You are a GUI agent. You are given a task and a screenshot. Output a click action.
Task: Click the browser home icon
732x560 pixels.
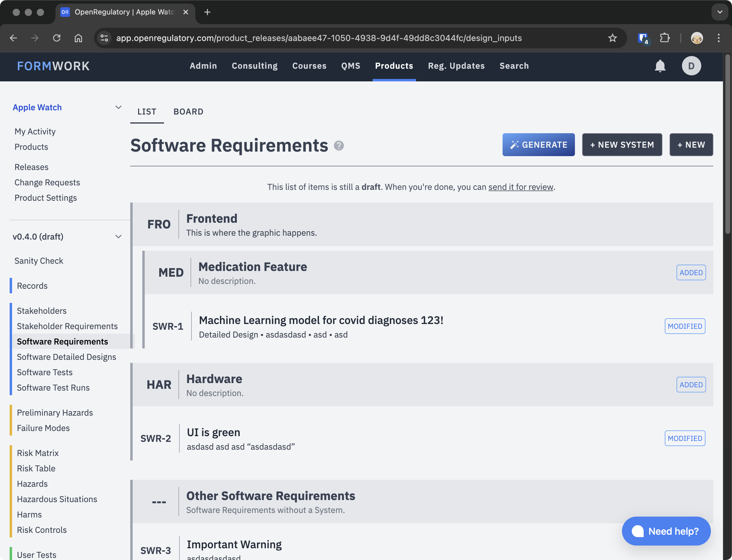point(78,38)
